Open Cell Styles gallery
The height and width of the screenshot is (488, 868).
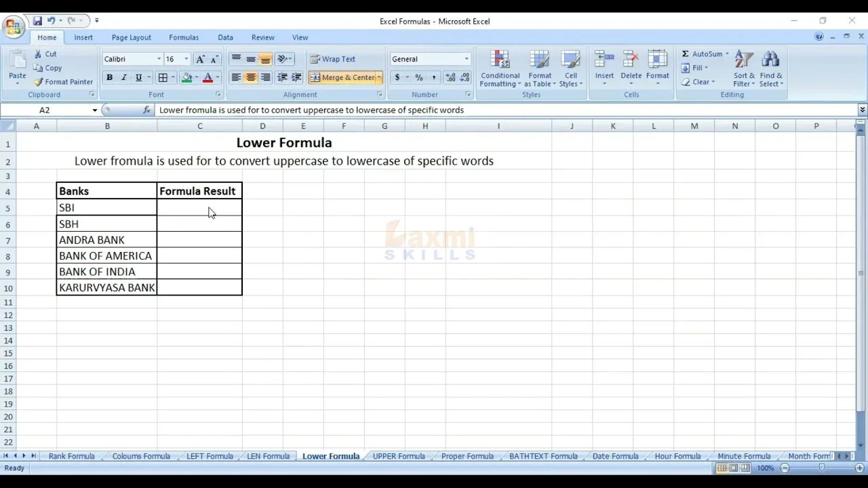571,68
